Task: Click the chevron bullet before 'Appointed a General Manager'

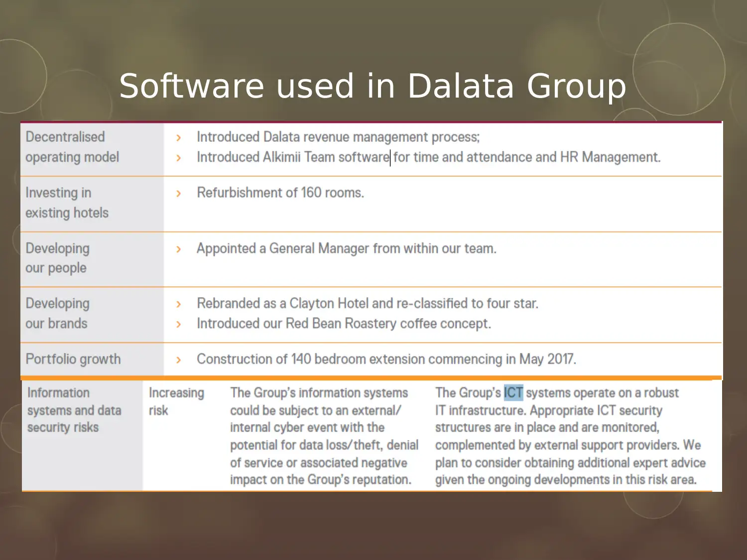Action: click(179, 249)
